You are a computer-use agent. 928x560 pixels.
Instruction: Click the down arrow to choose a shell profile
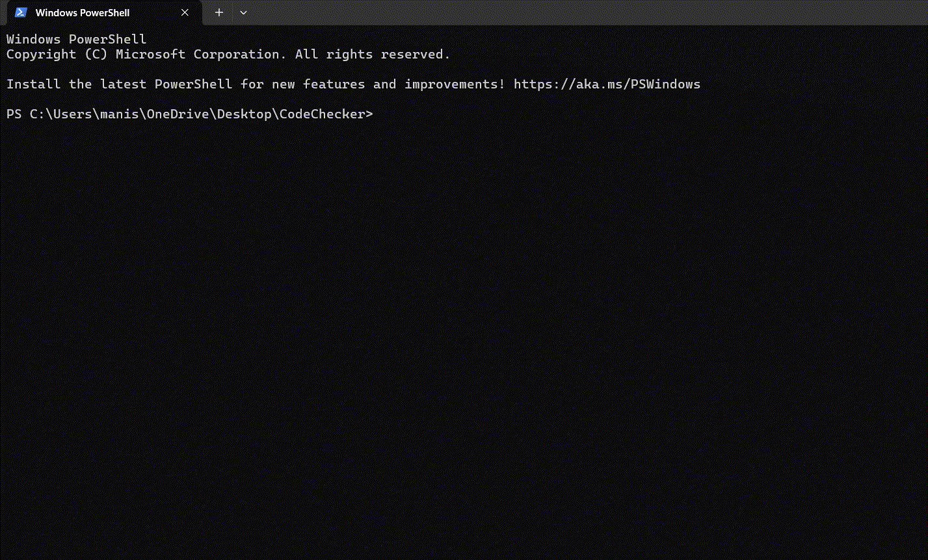243,12
